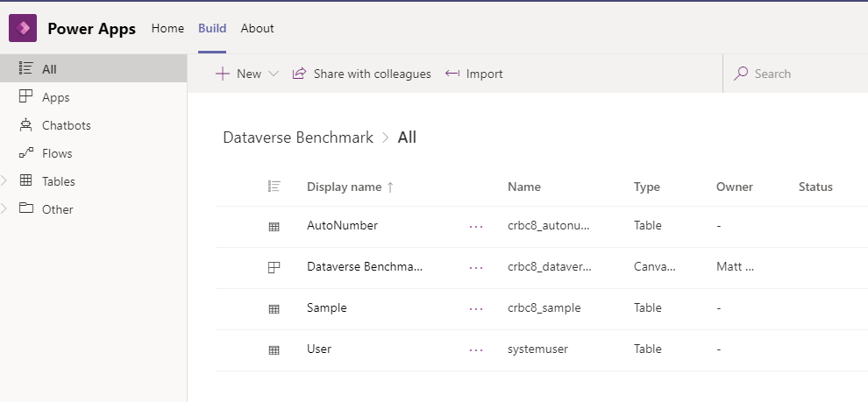Click the Tables grid icon in sidebar

pyautogui.click(x=25, y=180)
